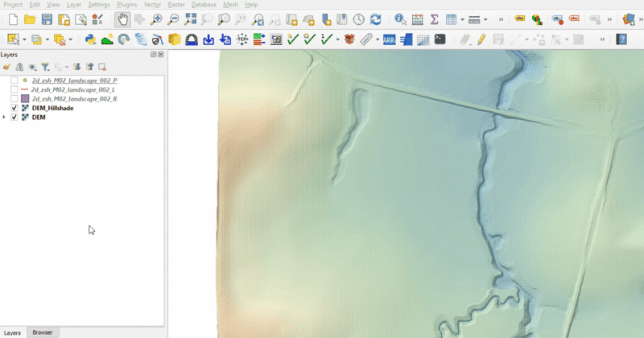Open the Plugins menu
Image resolution: width=644 pixels, height=338 pixels.
click(x=126, y=5)
